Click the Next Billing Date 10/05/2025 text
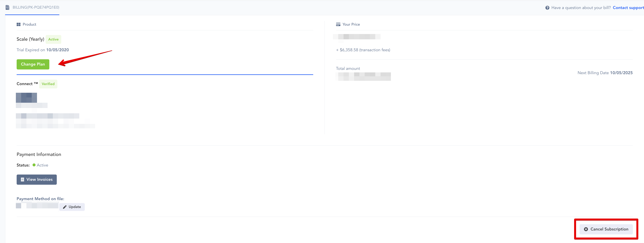644x243 pixels. coord(605,73)
